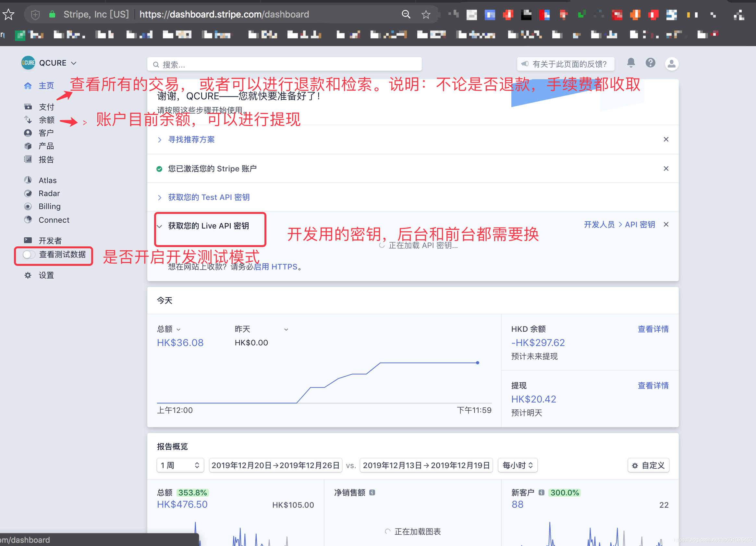Click the browser address bar URL
Screen dimensions: 756x546
(x=224, y=14)
